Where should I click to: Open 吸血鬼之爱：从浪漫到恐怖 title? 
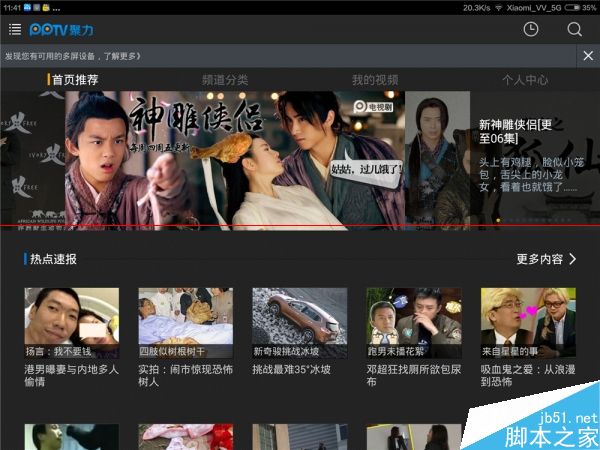pos(528,375)
